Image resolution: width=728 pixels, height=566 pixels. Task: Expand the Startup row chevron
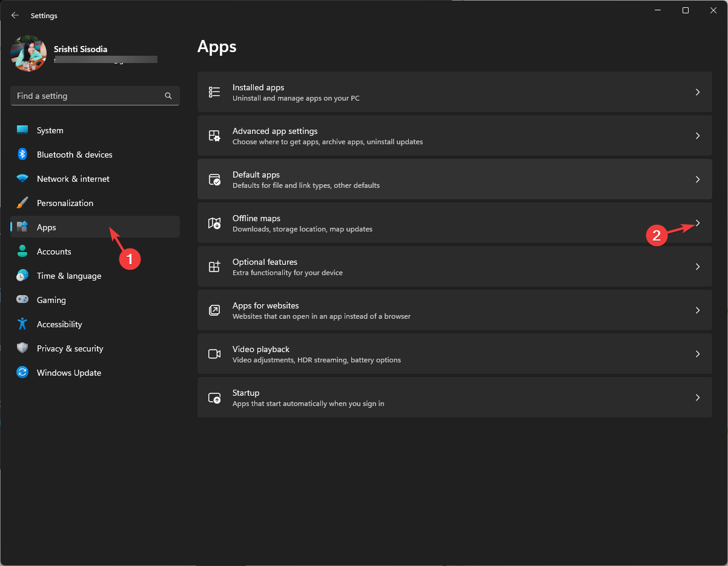(697, 398)
